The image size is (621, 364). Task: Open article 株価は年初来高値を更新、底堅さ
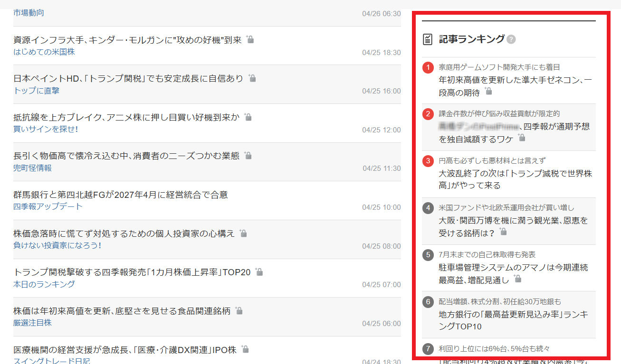pyautogui.click(x=122, y=311)
